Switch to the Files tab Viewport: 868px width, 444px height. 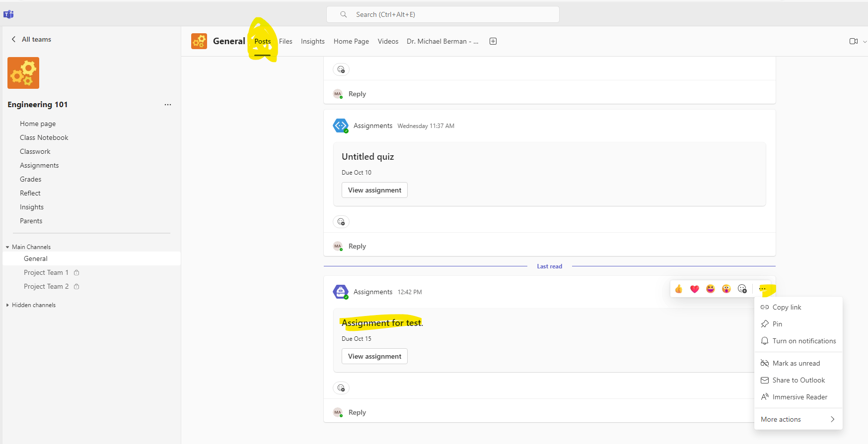(x=286, y=41)
